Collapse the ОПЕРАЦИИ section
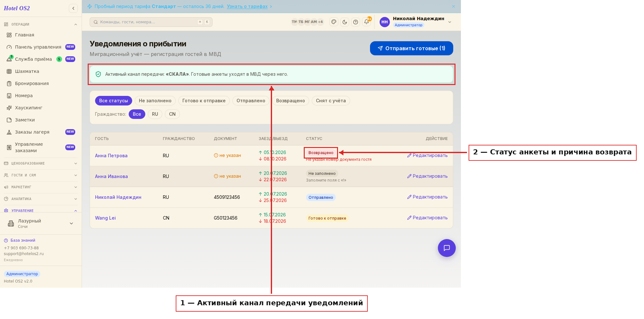 pos(41,24)
